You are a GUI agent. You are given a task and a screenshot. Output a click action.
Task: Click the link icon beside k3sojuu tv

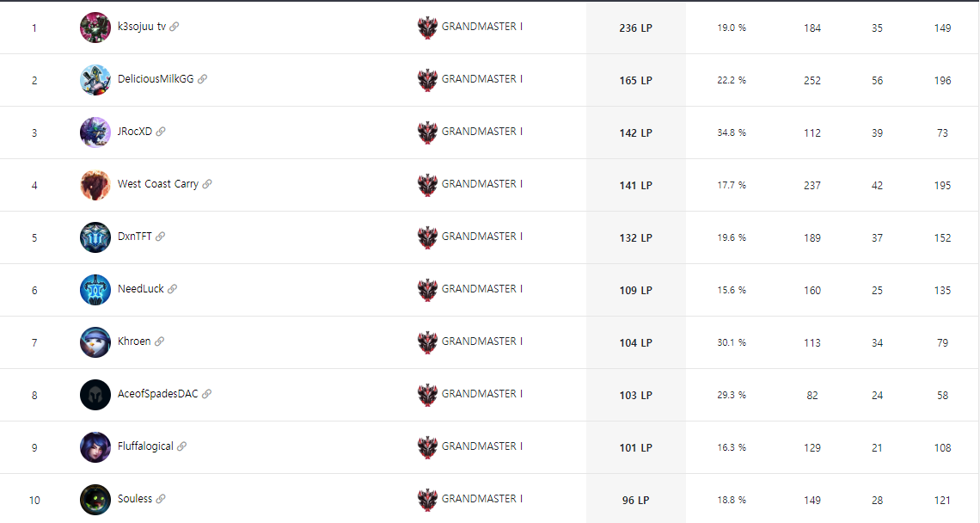(x=175, y=27)
